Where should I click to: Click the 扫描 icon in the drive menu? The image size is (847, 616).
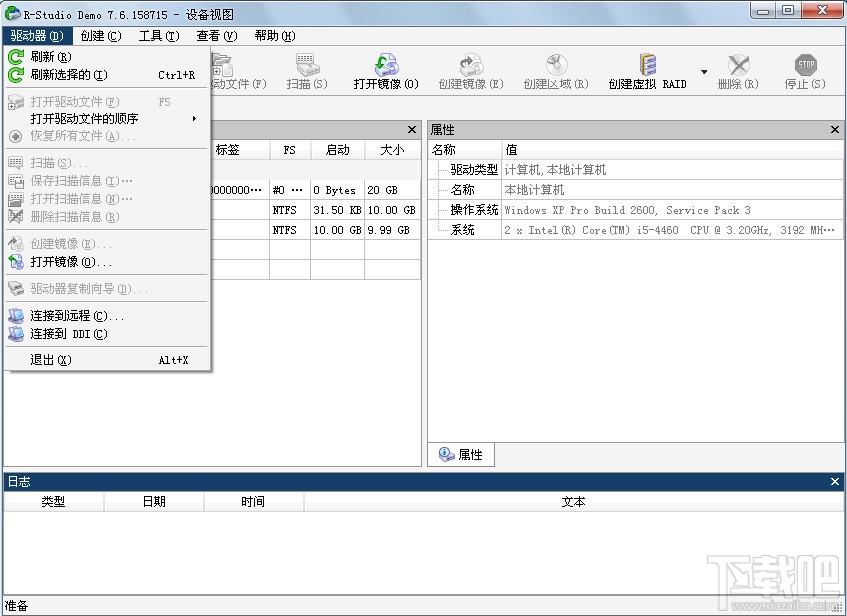click(x=16, y=163)
